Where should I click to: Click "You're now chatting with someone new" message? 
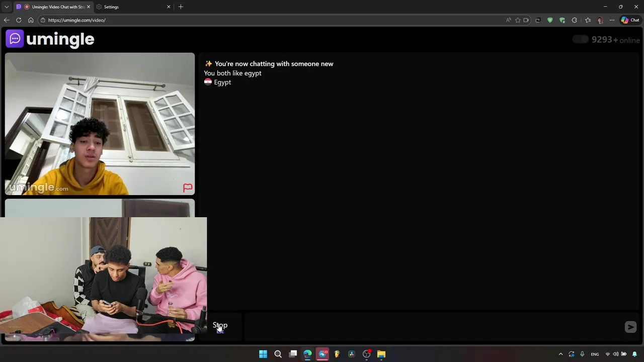[x=269, y=64]
